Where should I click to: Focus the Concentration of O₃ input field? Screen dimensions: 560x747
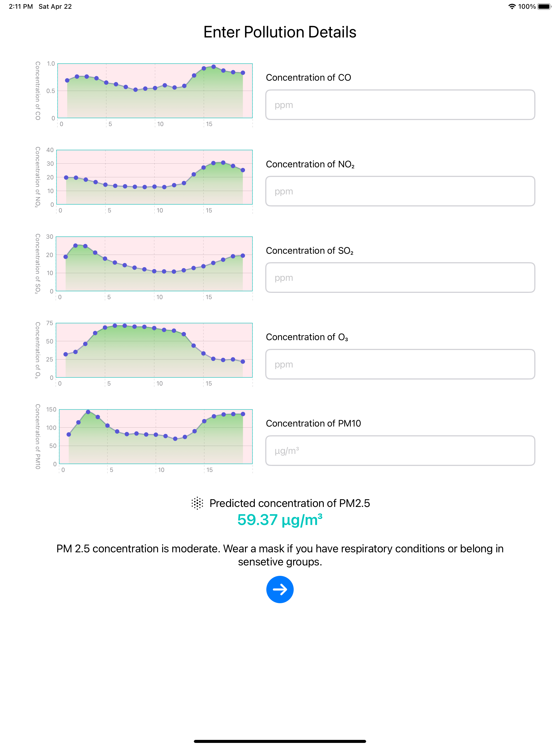(400, 364)
